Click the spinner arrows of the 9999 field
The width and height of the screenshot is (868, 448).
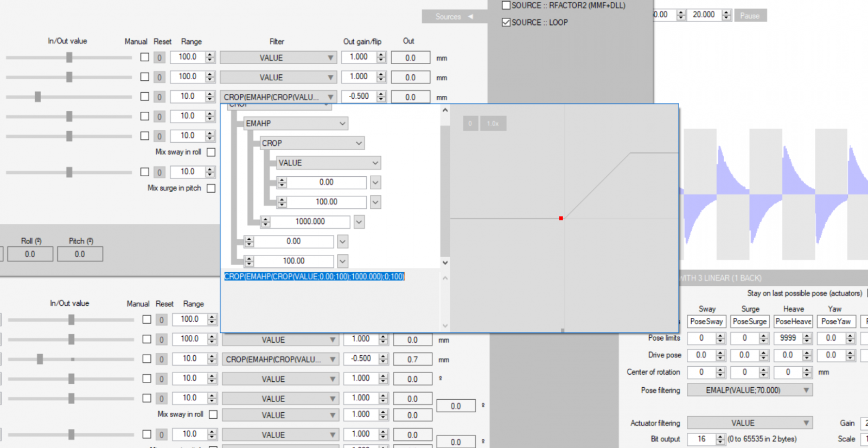[807, 338]
